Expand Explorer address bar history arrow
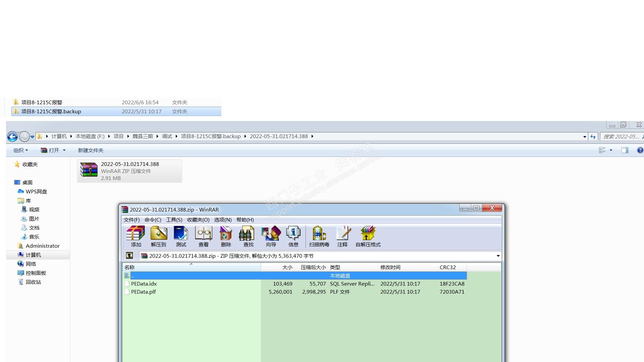 click(585, 136)
